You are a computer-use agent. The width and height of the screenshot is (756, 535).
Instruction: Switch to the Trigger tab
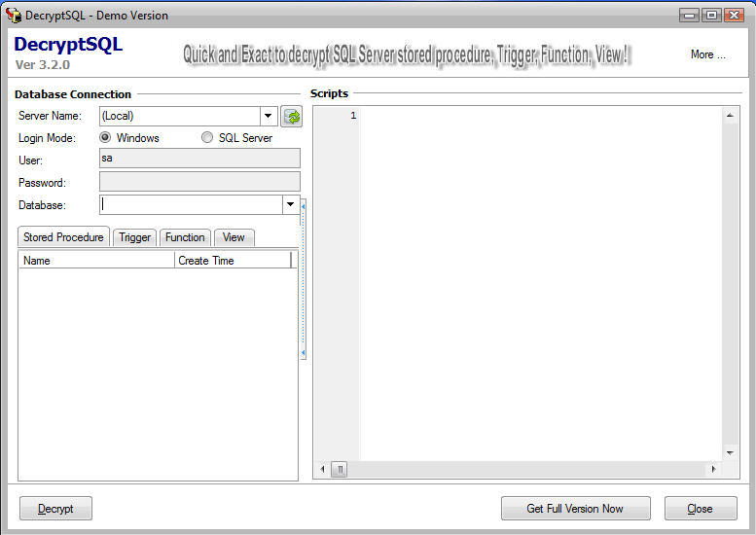click(134, 237)
